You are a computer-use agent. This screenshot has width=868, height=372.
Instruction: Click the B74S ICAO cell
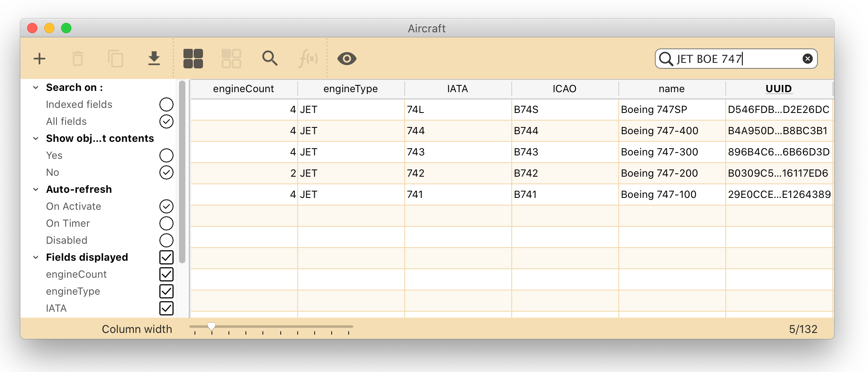click(565, 110)
